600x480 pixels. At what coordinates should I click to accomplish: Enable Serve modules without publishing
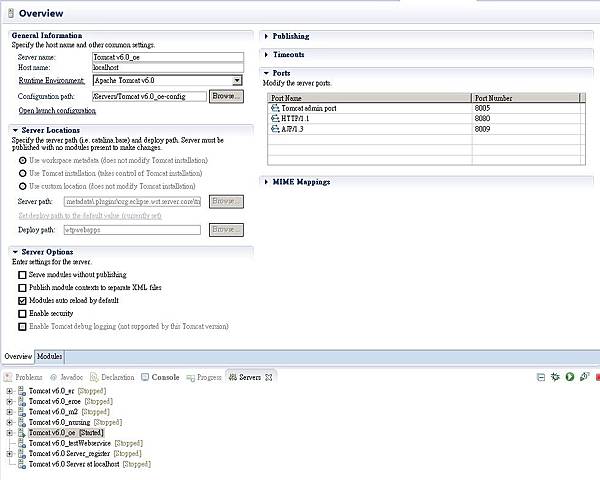(x=22, y=275)
